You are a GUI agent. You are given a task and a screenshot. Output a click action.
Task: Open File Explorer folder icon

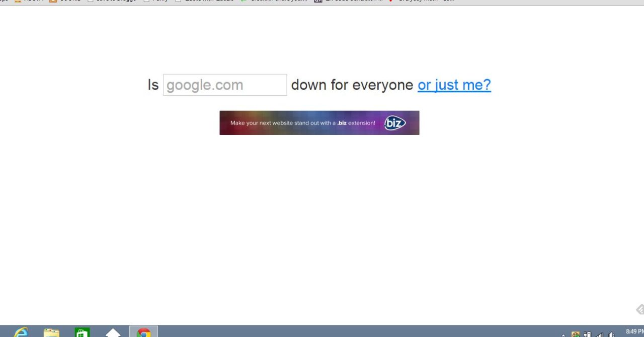[x=51, y=333]
